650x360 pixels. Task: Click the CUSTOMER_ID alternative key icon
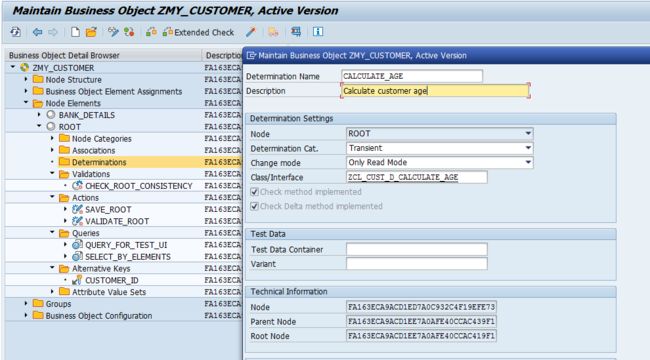[77, 280]
